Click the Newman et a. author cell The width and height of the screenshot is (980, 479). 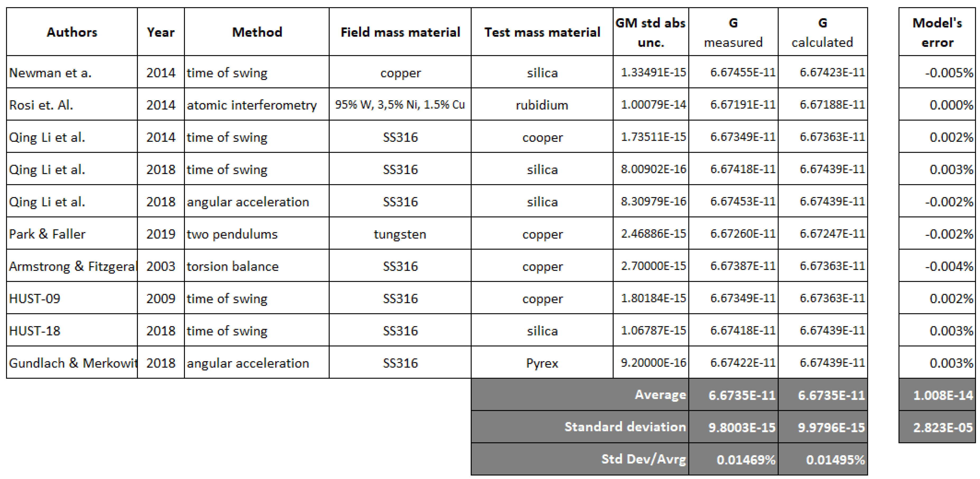50,73
